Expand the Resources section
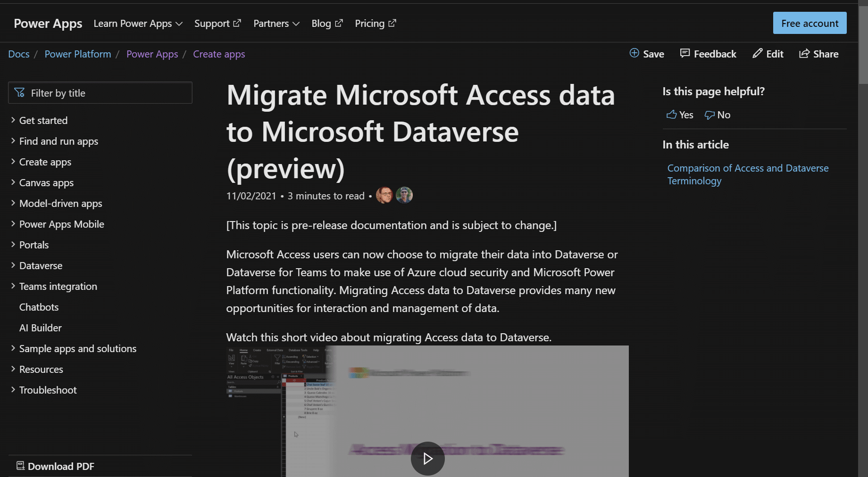Screen dimensions: 868x477 coord(13,369)
